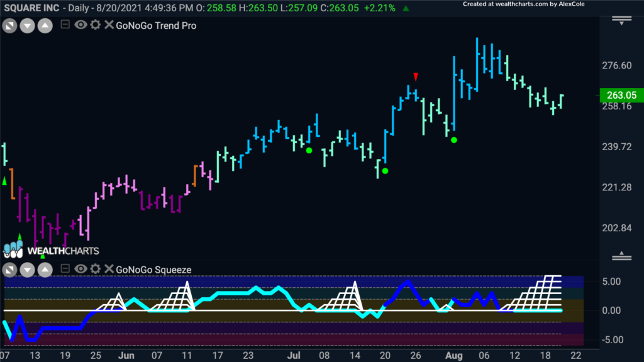Click the 221.28 price axis label
Screen dimensions: 644x362
616,187
